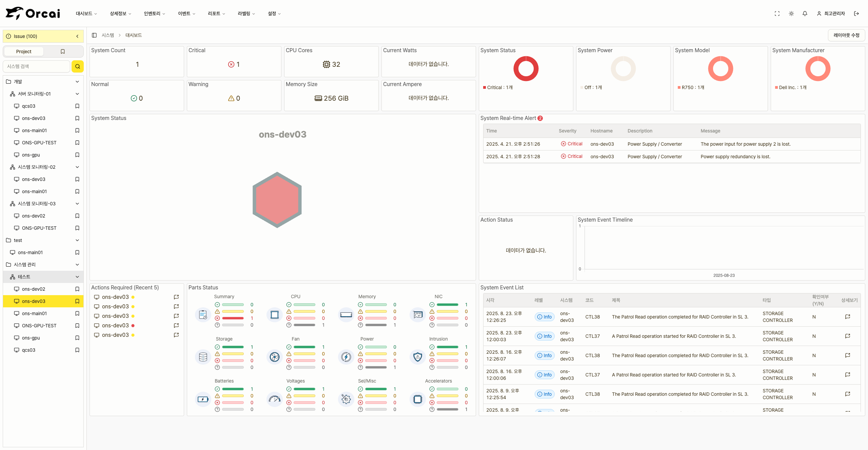Screen dimensions: 868x450
Task: Click the Fan parts status icon
Action: click(x=274, y=357)
